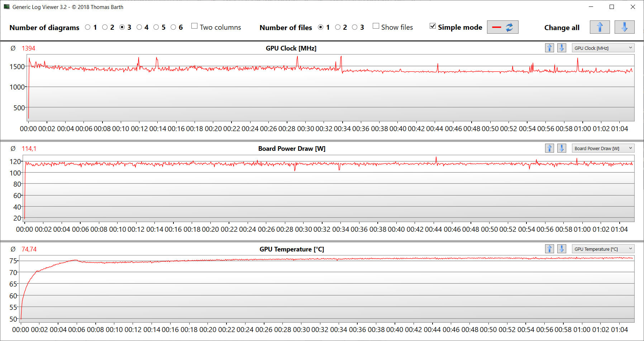This screenshot has height=341, width=644.
Task: Click GPU Temperature diagram down arrow
Action: point(562,249)
